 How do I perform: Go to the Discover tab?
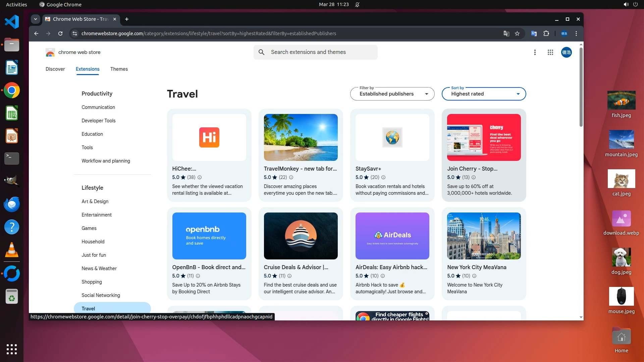pyautogui.click(x=55, y=69)
